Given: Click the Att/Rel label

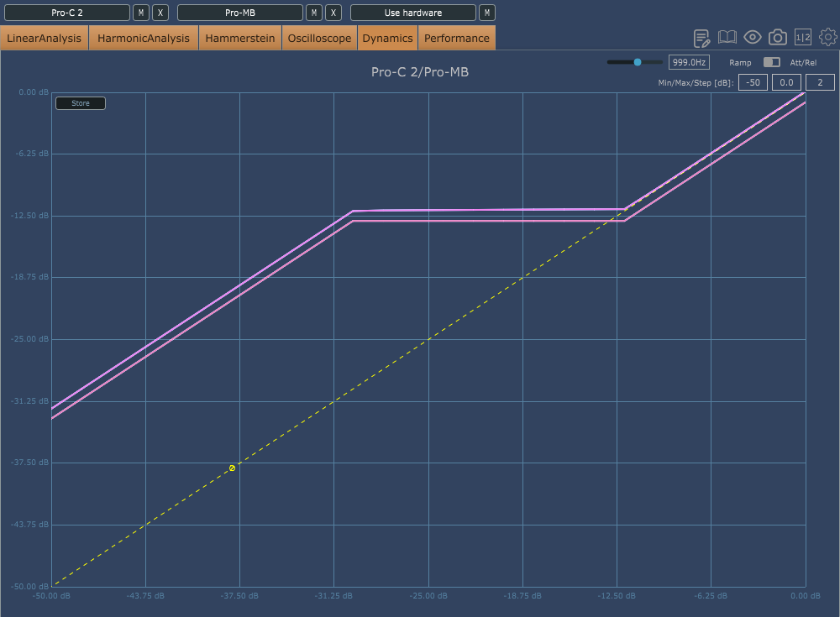Looking at the screenshot, I should (803, 63).
